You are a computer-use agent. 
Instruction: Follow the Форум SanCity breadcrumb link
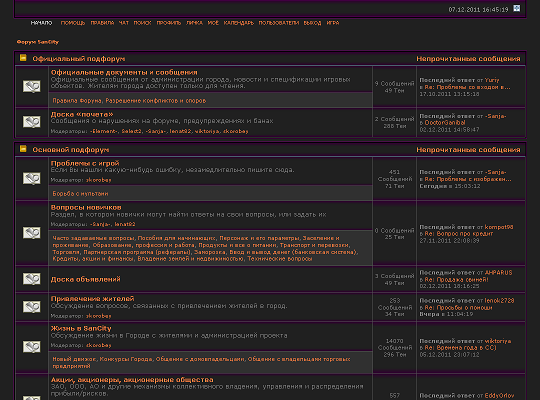coord(38,42)
